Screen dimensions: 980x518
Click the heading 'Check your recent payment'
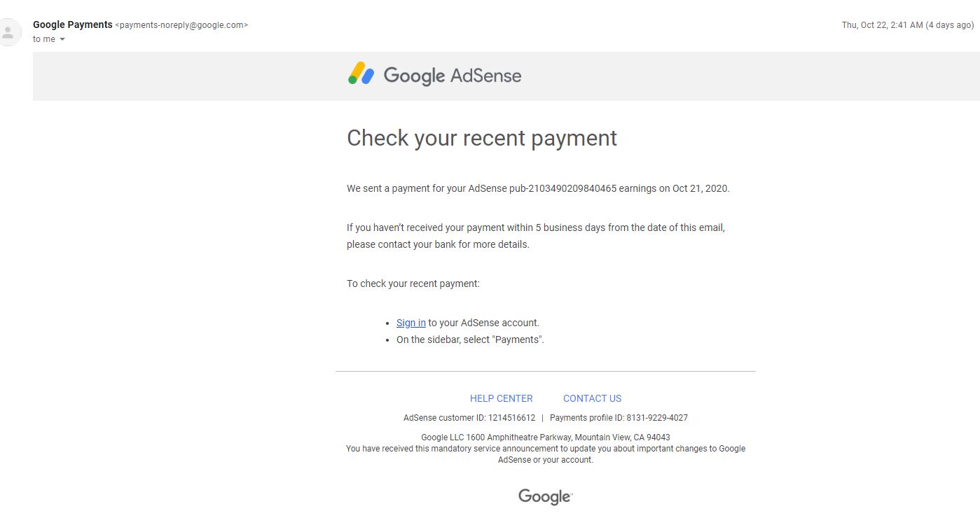(x=482, y=138)
